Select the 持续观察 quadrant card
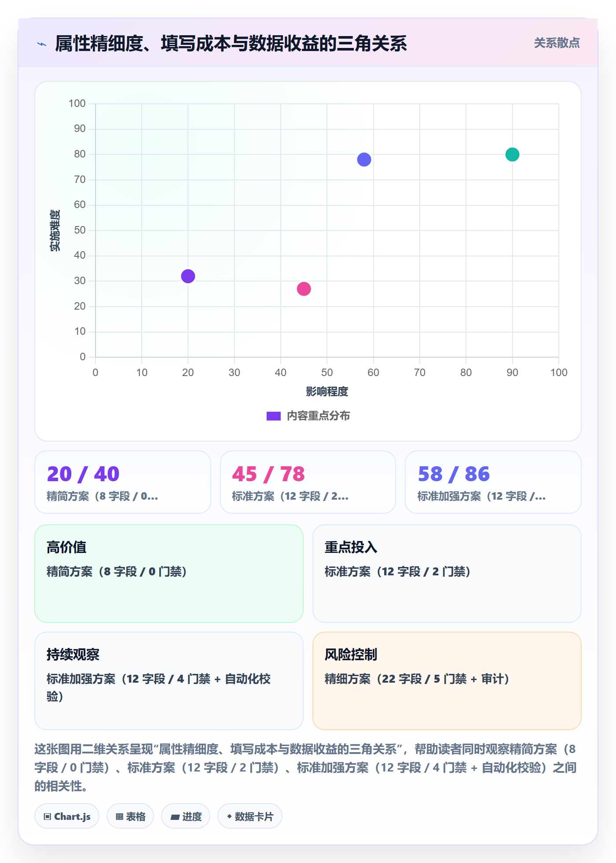616x863 pixels. click(x=169, y=681)
